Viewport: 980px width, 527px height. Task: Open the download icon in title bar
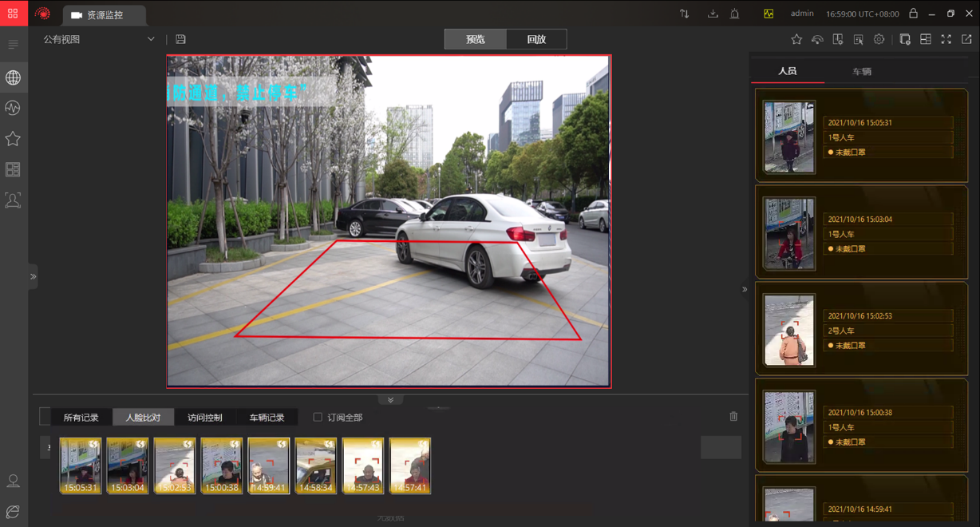pyautogui.click(x=713, y=14)
